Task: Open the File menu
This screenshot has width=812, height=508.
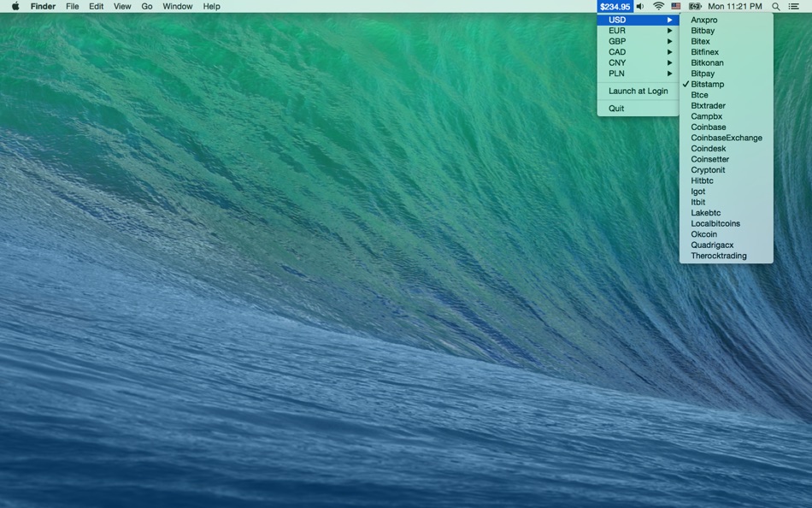Action: coord(73,6)
